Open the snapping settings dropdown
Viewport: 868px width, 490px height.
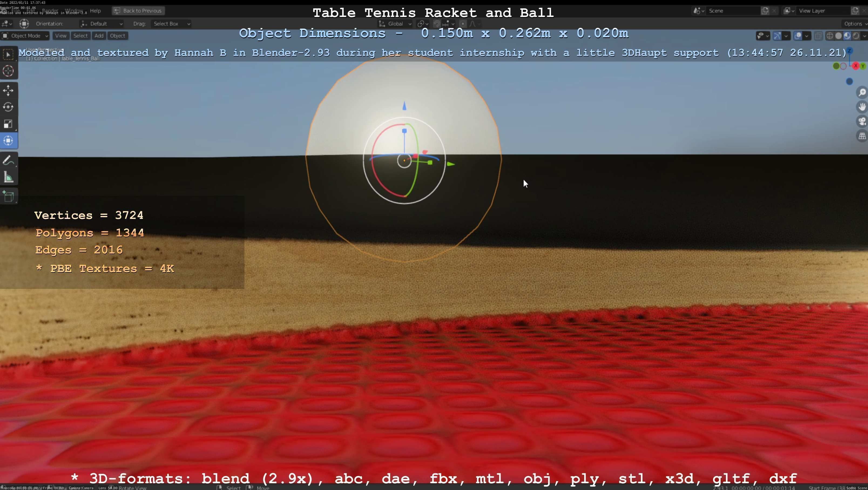pos(449,23)
